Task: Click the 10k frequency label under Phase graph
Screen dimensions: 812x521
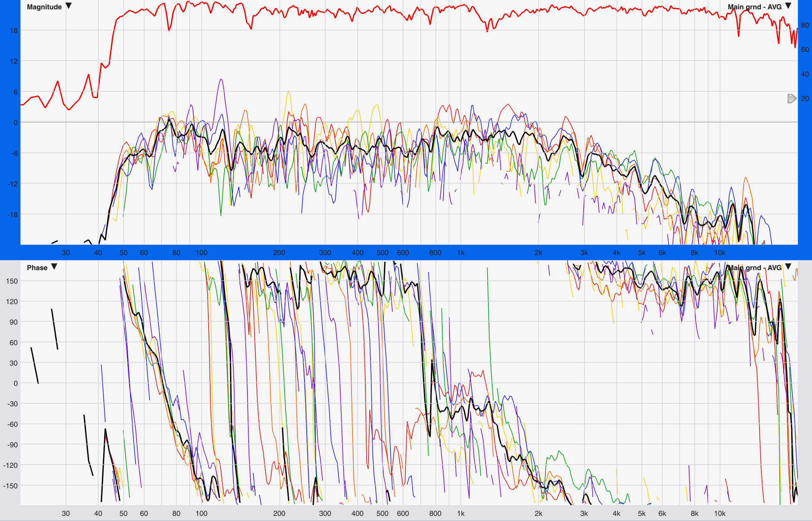Action: [720, 514]
